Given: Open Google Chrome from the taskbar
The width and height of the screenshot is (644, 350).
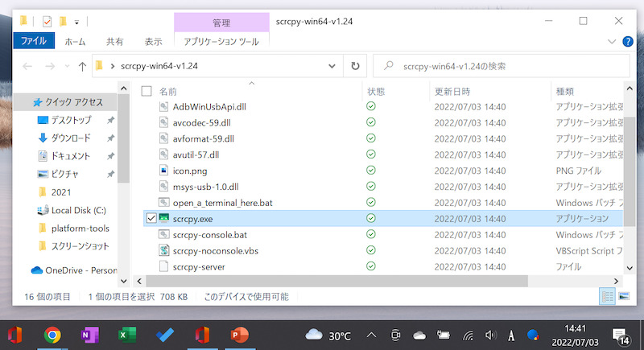Looking at the screenshot, I should pos(52,335).
